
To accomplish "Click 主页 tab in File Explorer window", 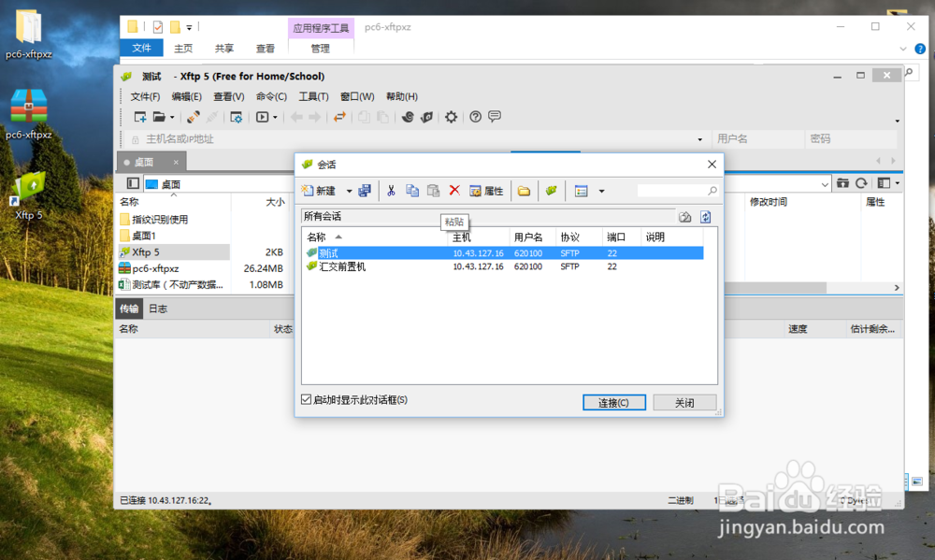I will (x=183, y=49).
